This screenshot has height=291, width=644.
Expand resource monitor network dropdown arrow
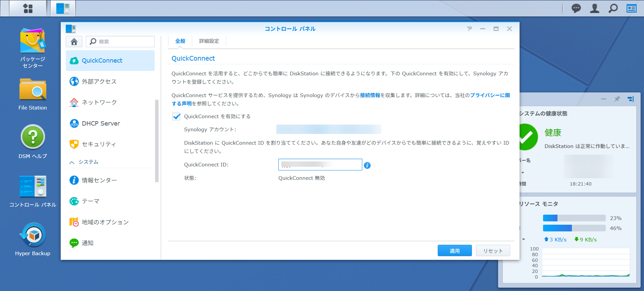[x=524, y=239]
